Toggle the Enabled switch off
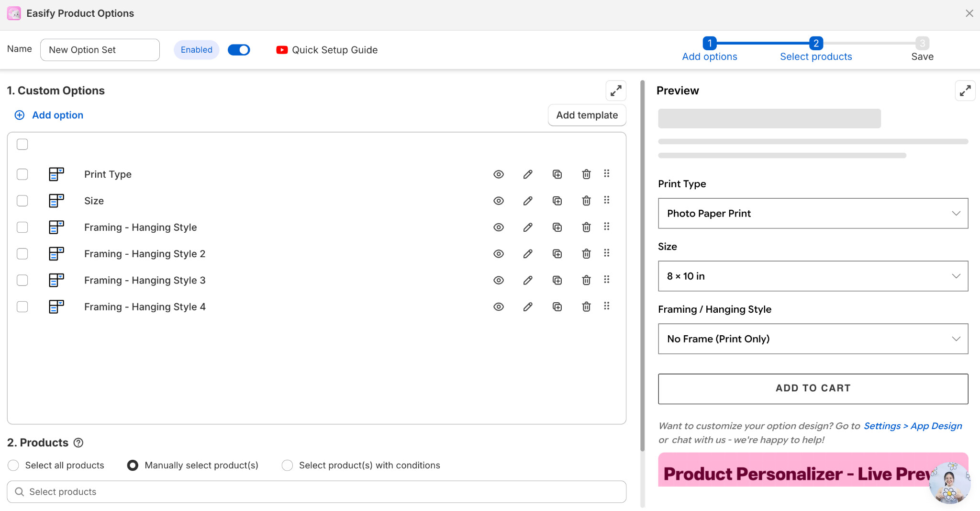The height and width of the screenshot is (511, 980). (x=239, y=50)
